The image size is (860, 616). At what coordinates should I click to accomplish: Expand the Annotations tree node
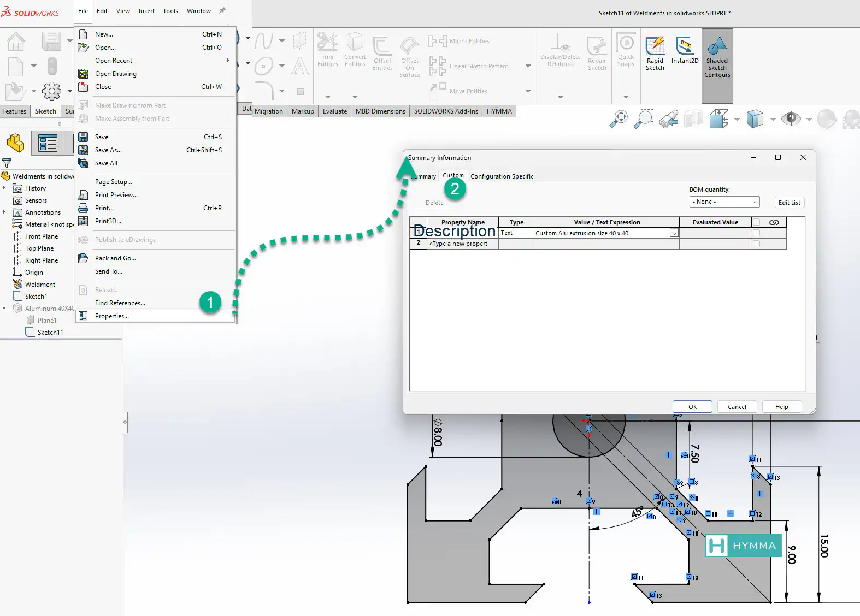point(4,212)
